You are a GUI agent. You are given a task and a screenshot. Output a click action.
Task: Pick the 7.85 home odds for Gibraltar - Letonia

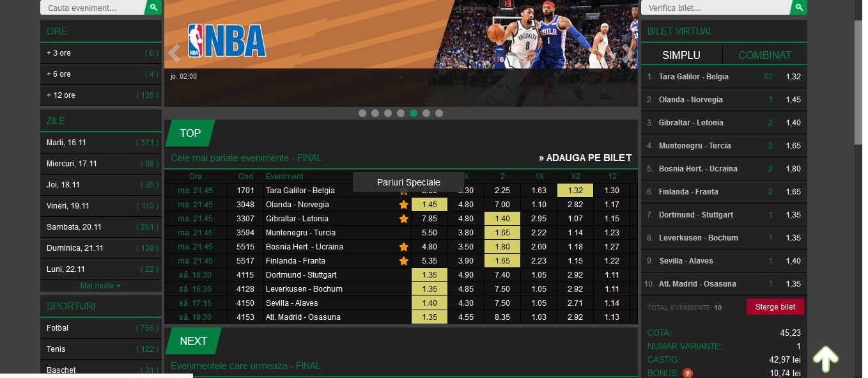tap(430, 219)
